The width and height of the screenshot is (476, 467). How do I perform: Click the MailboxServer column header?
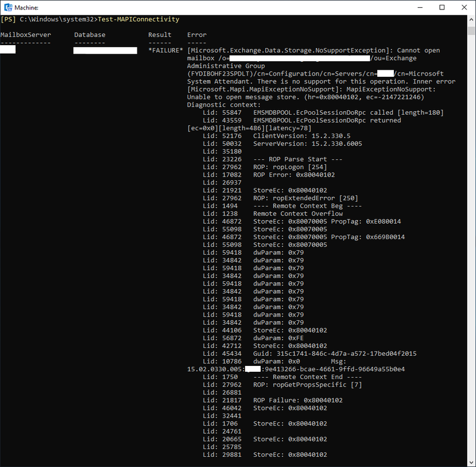[27, 35]
